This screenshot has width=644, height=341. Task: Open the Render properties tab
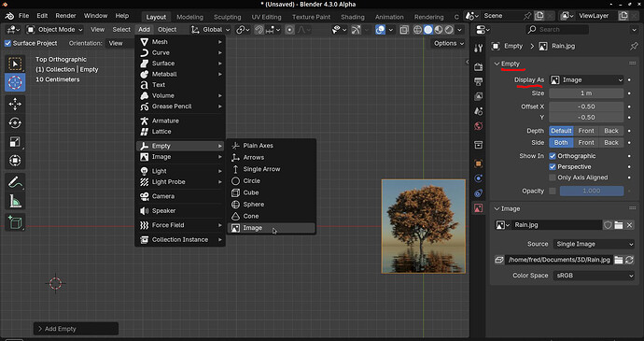coord(478,66)
